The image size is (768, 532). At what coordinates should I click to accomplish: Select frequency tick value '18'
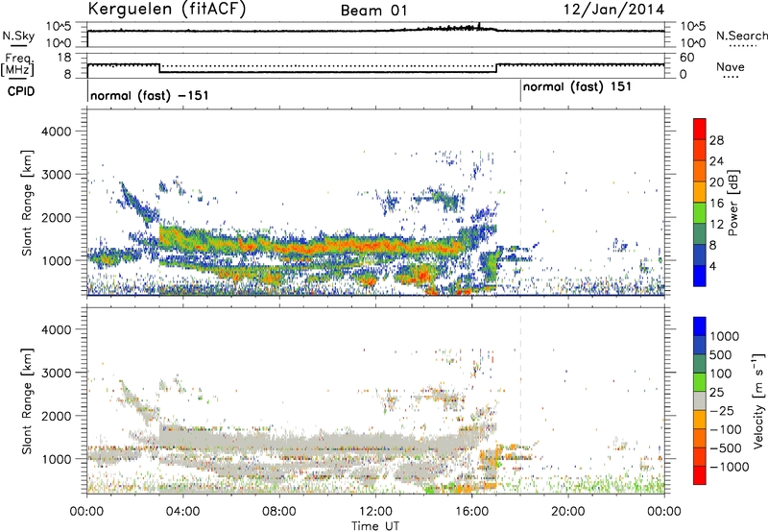[64, 58]
